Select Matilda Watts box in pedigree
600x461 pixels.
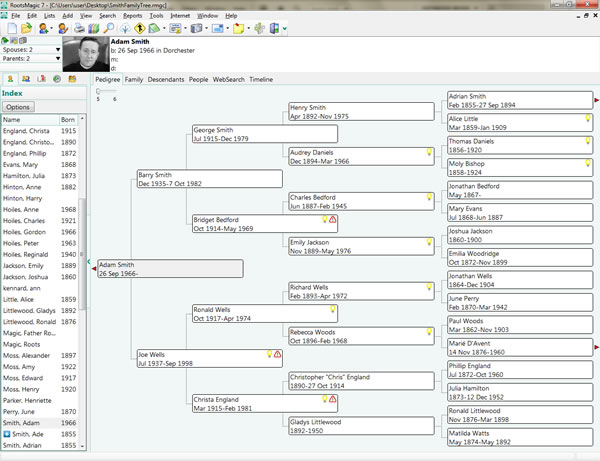coord(520,437)
